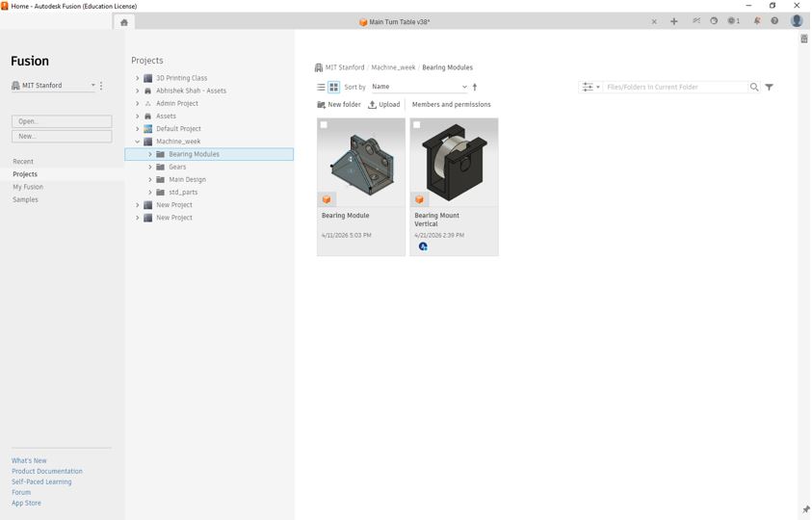Toggle the data panel icon below the avatar
The image size is (812, 520).
(803, 39)
